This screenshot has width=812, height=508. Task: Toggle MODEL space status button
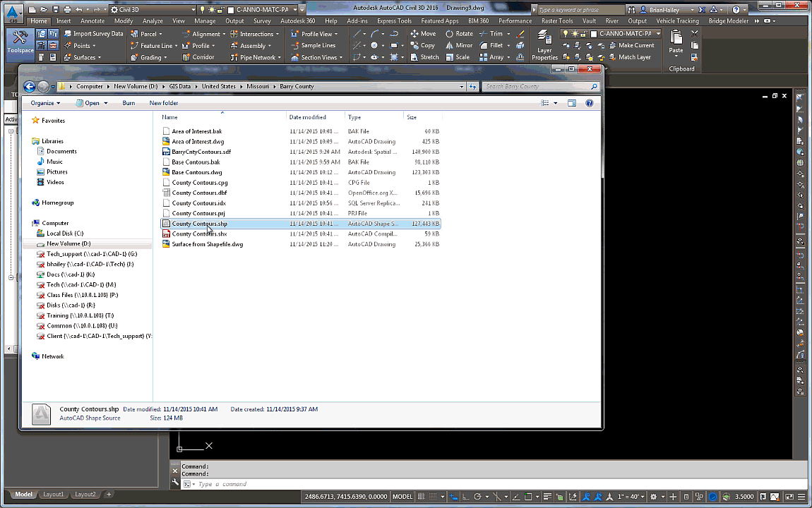(402, 497)
